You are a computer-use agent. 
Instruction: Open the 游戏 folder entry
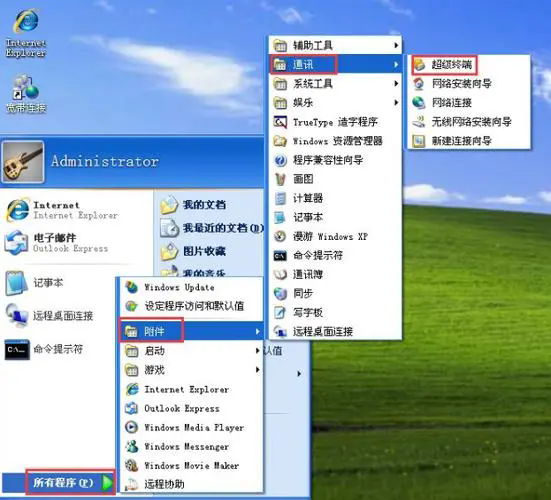point(191,370)
